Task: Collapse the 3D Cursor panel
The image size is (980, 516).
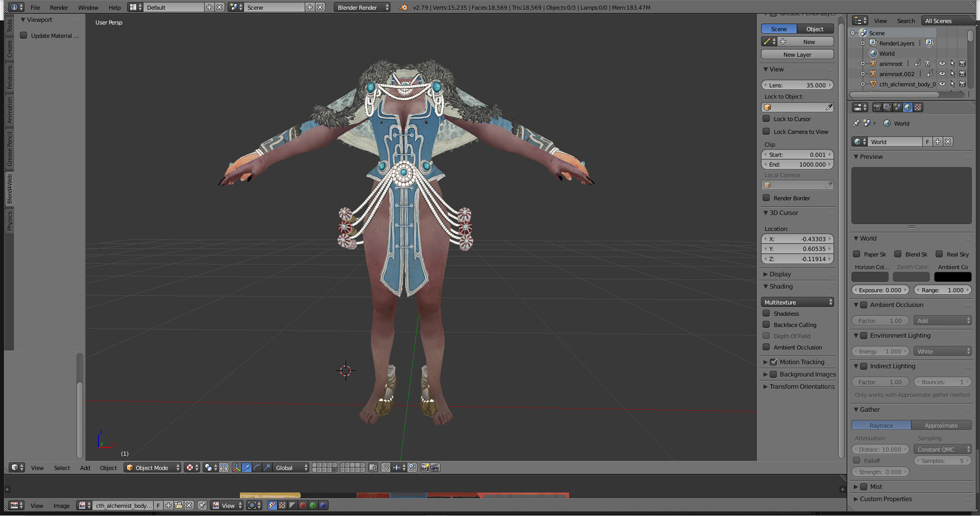Action: tap(766, 213)
